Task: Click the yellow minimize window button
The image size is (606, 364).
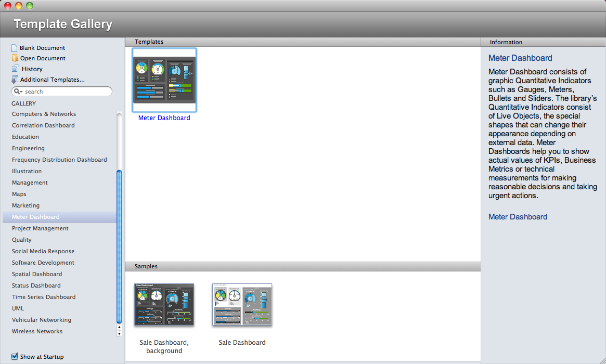Action: [x=19, y=5]
